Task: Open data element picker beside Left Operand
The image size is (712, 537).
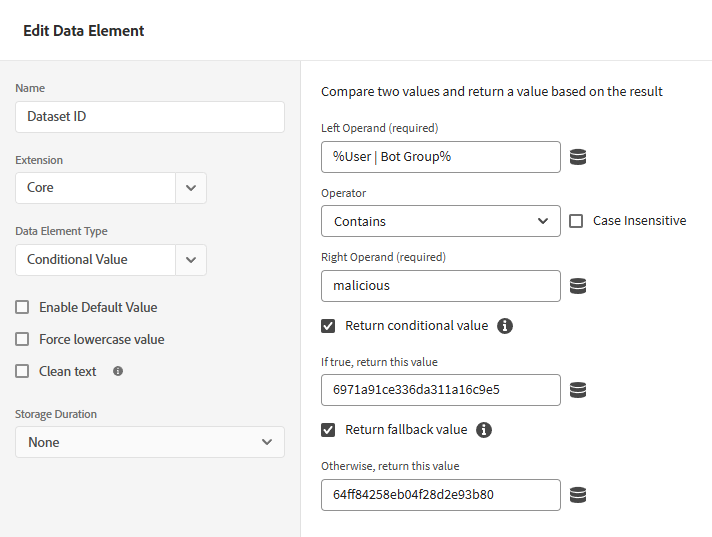Action: [x=578, y=157]
